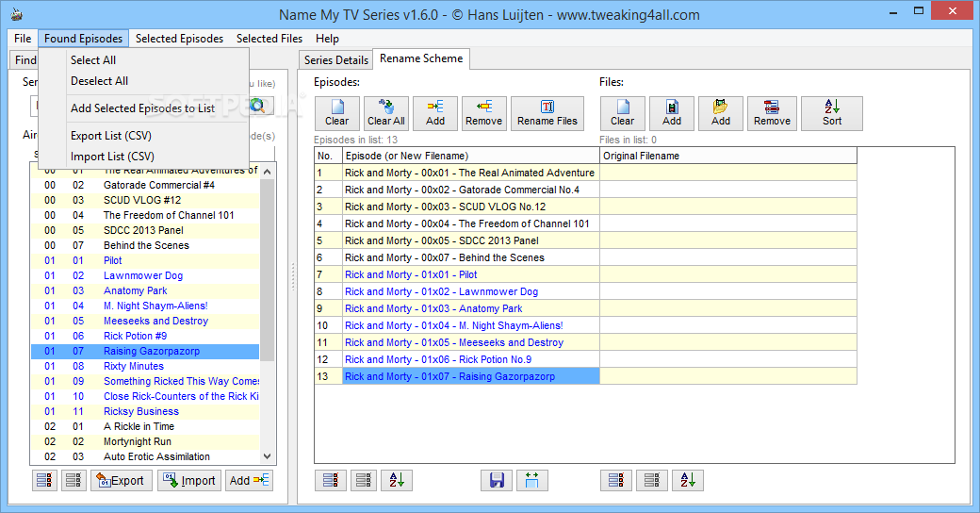Click the Episodes Clear button

point(337,113)
